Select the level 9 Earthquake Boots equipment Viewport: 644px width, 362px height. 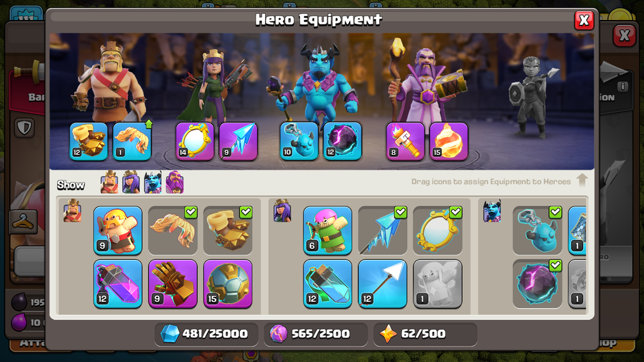pyautogui.click(x=172, y=284)
